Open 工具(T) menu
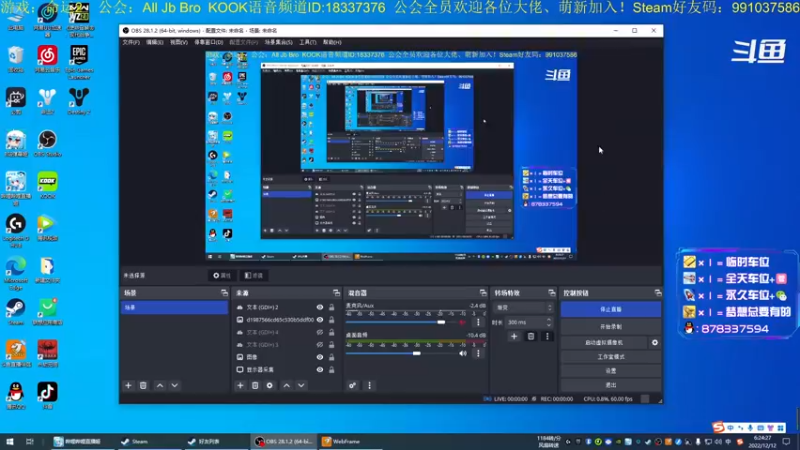This screenshot has height=450, width=800. 308,42
